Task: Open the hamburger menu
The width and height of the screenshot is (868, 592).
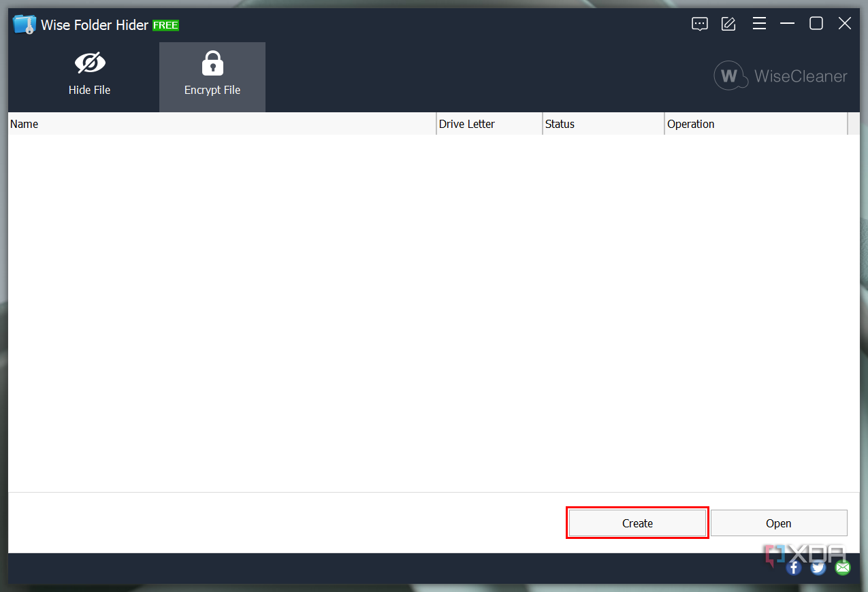Action: [759, 23]
